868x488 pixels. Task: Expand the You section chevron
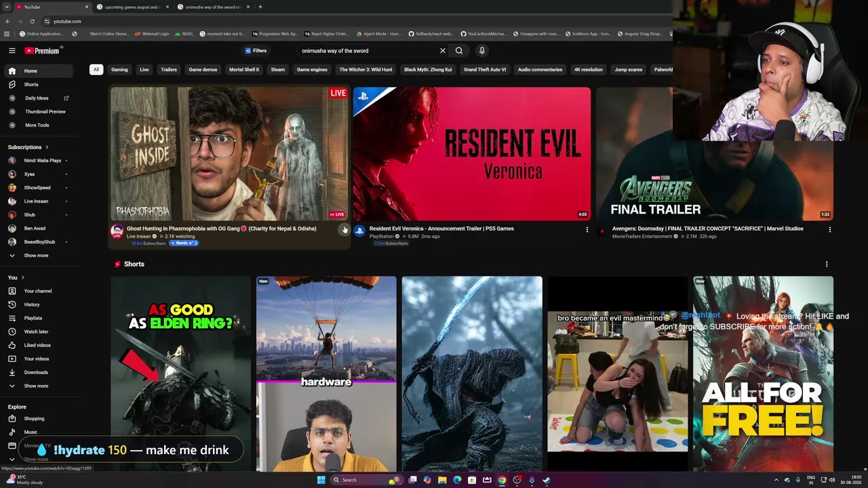point(22,278)
